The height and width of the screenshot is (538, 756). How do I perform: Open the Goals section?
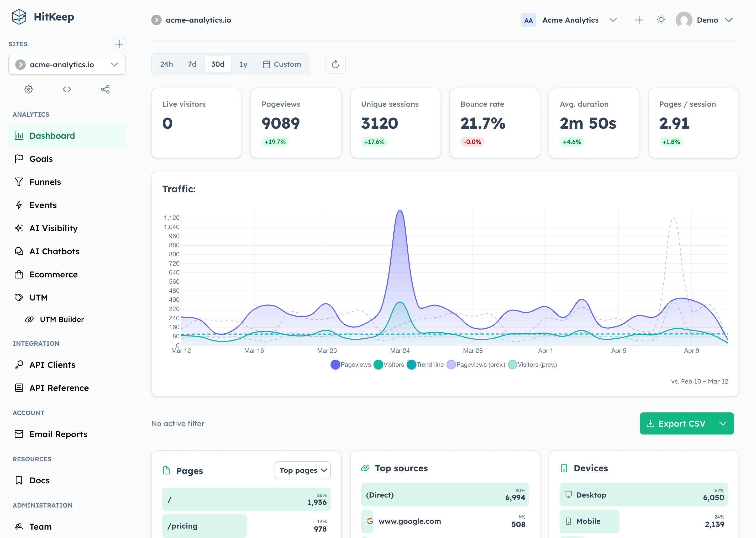(41, 159)
